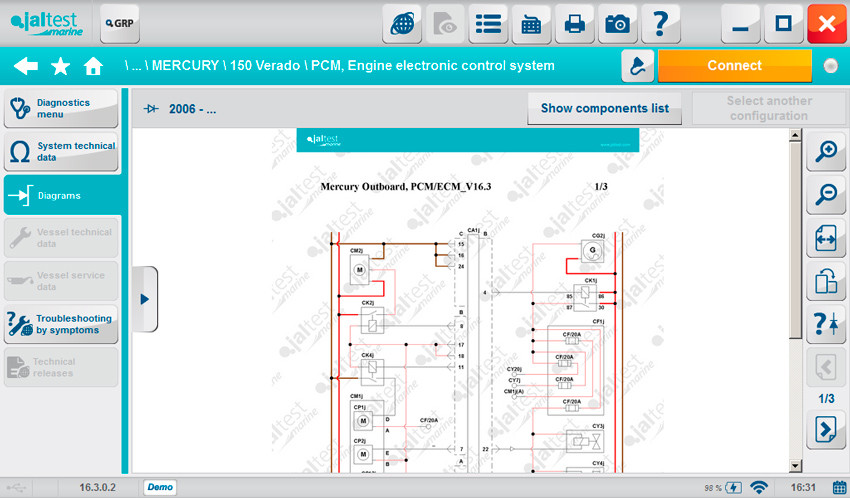Print the diagram using printer icon
The image size is (850, 498).
[574, 24]
